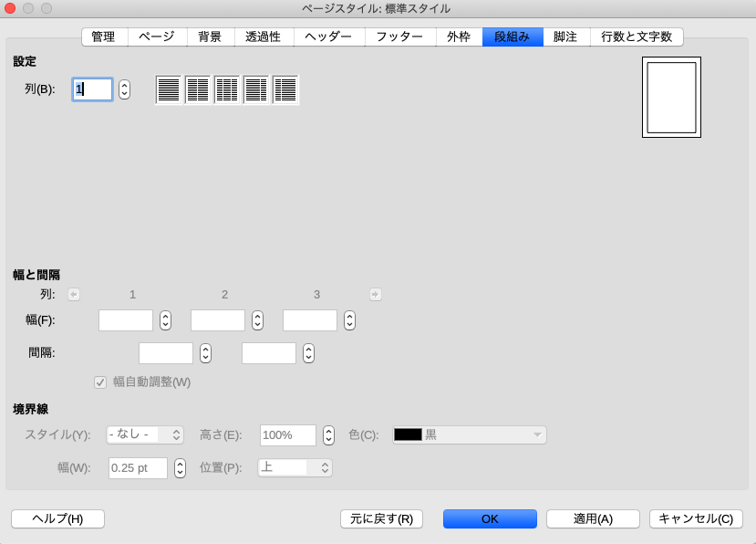
Task: Click the second 間隔 spacing stepper
Action: tap(308, 353)
